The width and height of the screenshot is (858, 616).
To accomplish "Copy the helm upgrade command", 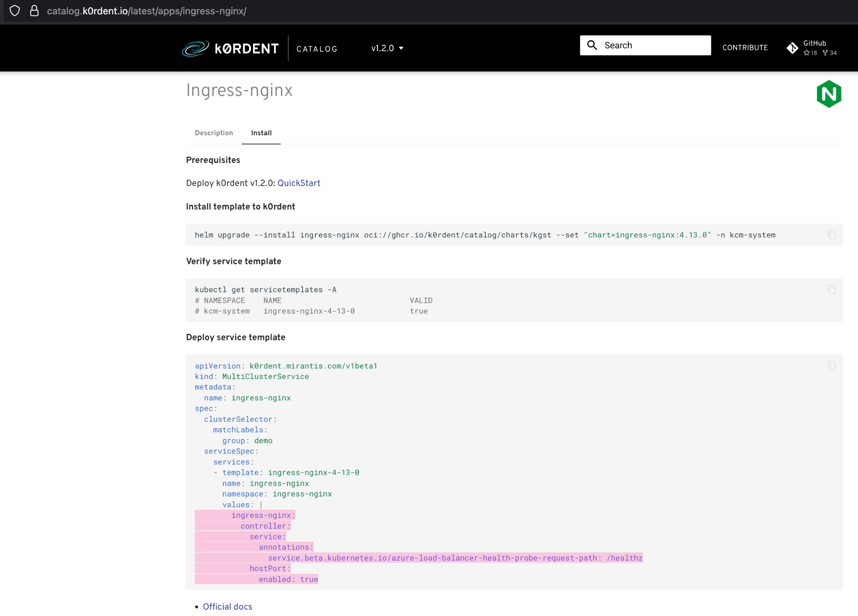I will point(832,235).
